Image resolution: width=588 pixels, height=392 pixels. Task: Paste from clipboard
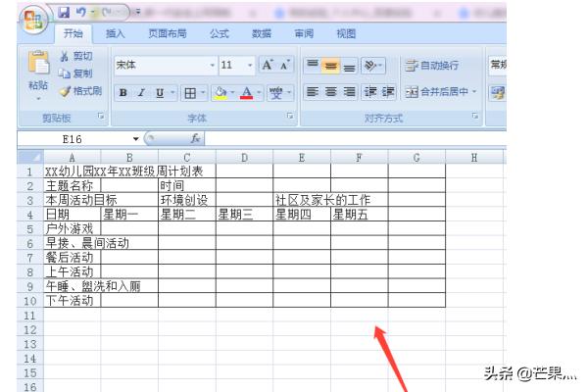pyautogui.click(x=38, y=70)
